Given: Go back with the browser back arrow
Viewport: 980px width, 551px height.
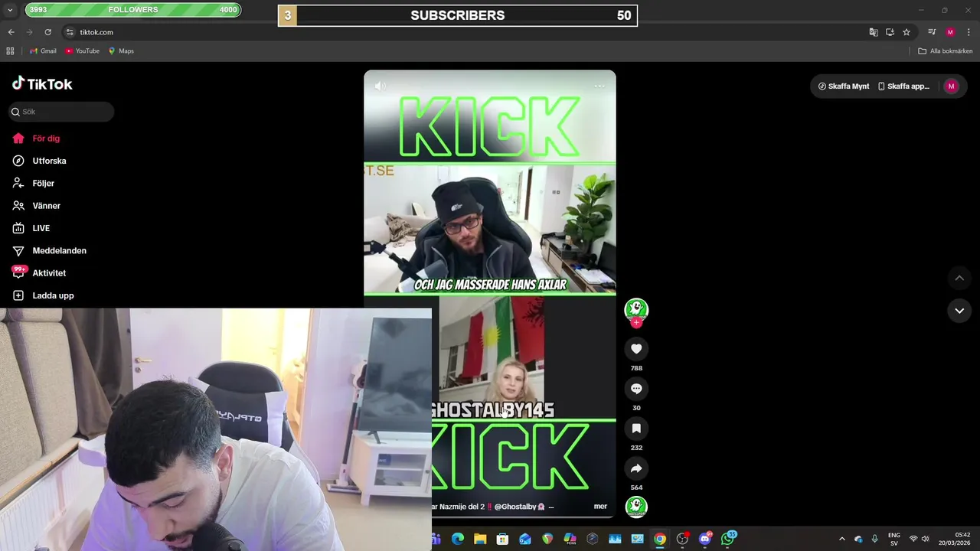Looking at the screenshot, I should tap(11, 32).
